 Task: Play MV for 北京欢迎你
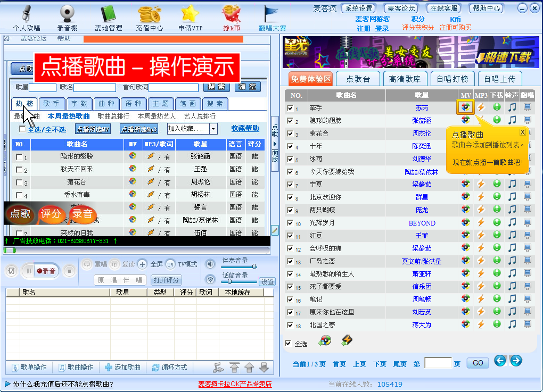click(465, 196)
